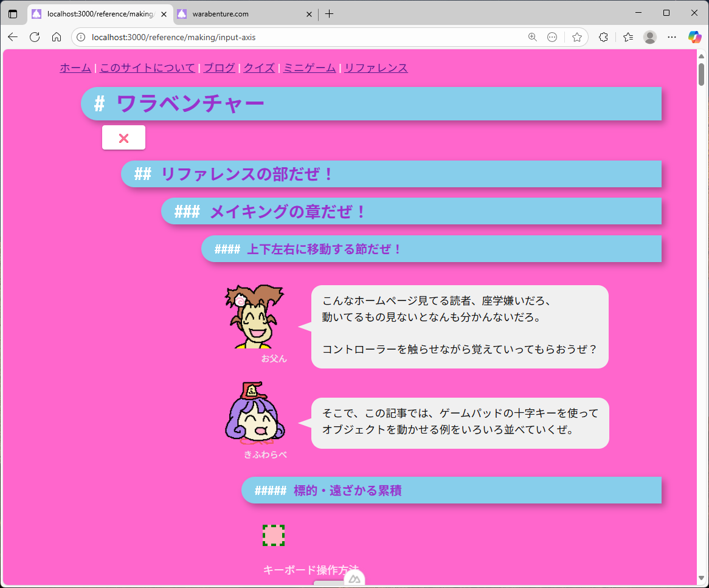Image resolution: width=709 pixels, height=588 pixels.
Task: Add this page to favorites with star
Action: [x=577, y=37]
